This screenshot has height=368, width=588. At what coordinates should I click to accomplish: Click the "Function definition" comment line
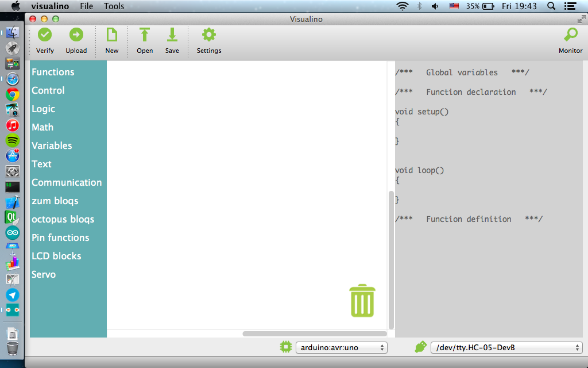pos(469,219)
